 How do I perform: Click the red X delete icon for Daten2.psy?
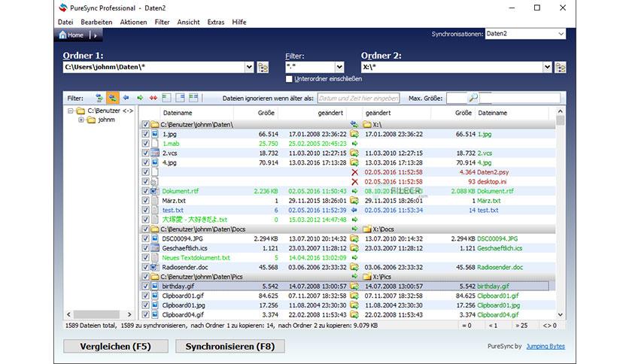pyautogui.click(x=354, y=172)
